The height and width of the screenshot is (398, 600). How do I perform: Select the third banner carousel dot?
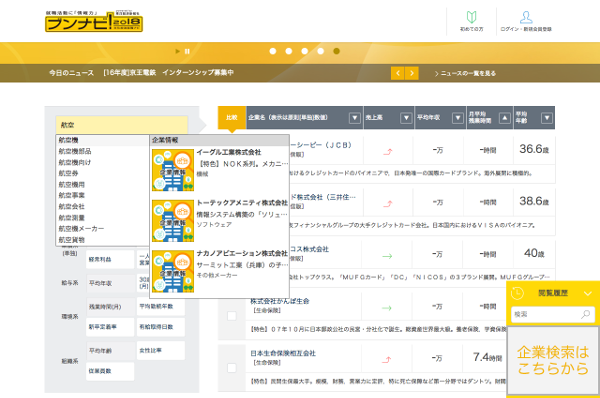pyautogui.click(x=305, y=51)
